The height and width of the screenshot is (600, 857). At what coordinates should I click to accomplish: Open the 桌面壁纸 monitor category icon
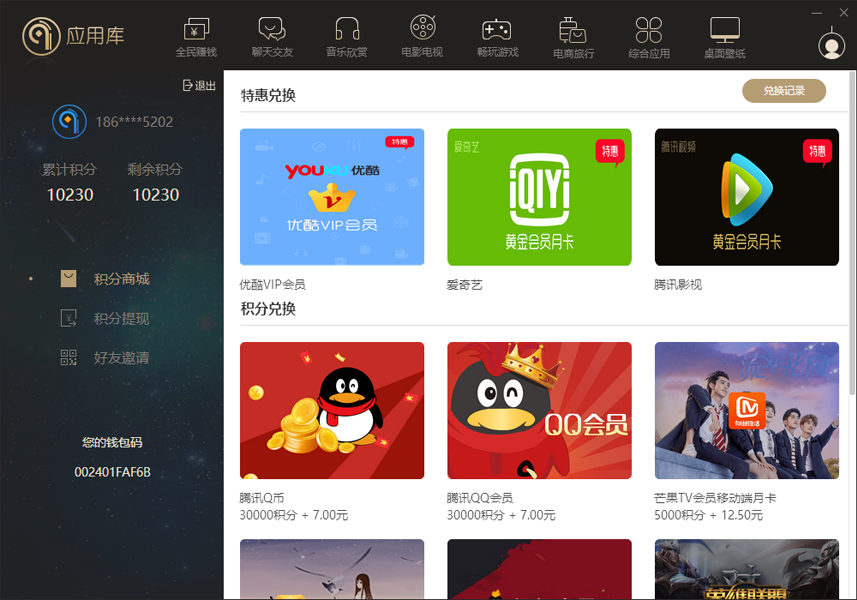pyautogui.click(x=725, y=30)
